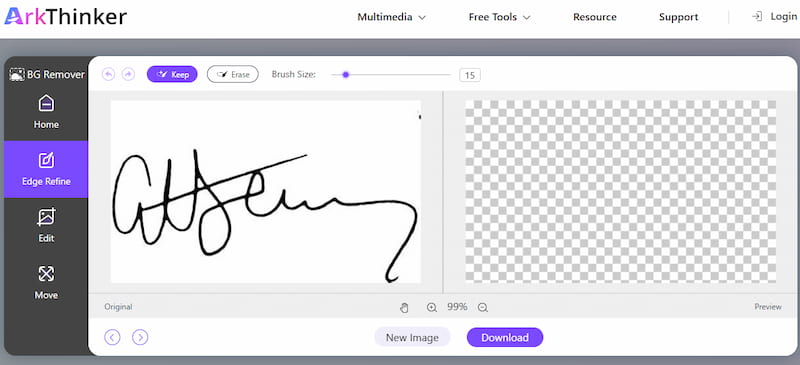This screenshot has height=365, width=800.
Task: Zoom in on the image
Action: pos(432,307)
